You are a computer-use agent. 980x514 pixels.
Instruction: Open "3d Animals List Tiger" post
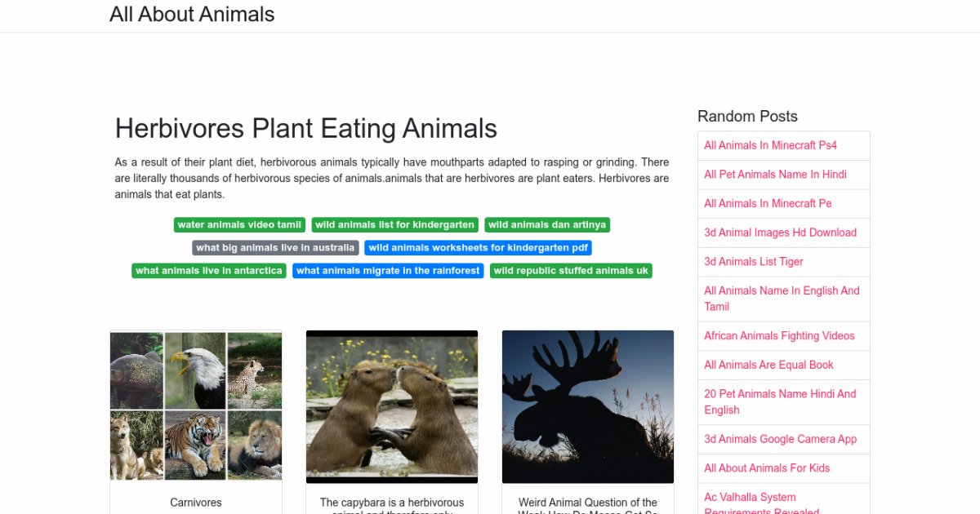pos(753,261)
